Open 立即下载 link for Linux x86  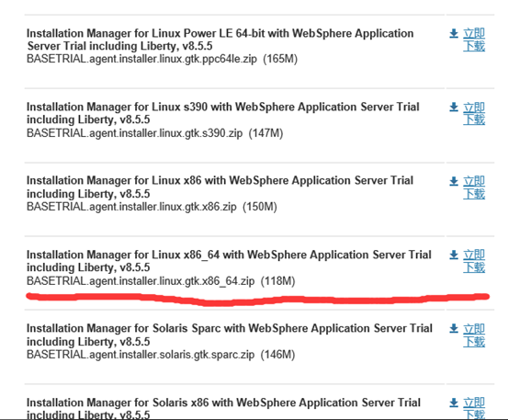[x=474, y=187]
